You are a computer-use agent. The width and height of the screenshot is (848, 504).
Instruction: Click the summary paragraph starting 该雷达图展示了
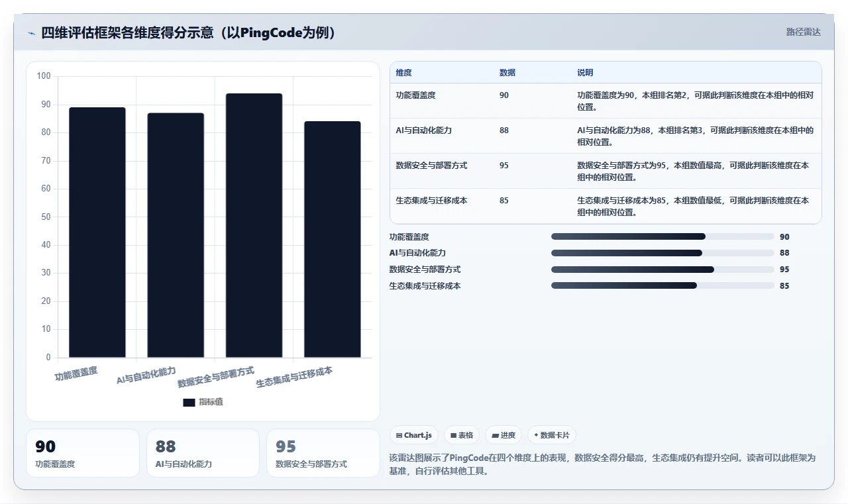coord(602,465)
